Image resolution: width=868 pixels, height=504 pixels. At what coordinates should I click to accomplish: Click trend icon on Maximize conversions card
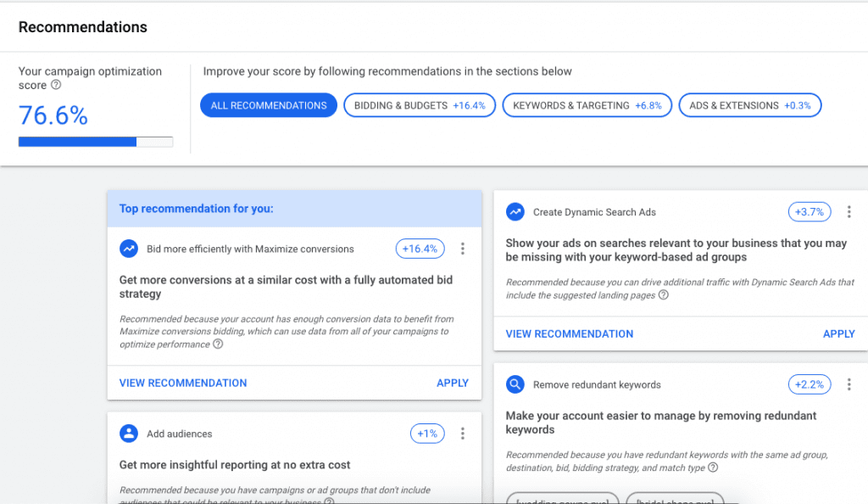tap(129, 249)
